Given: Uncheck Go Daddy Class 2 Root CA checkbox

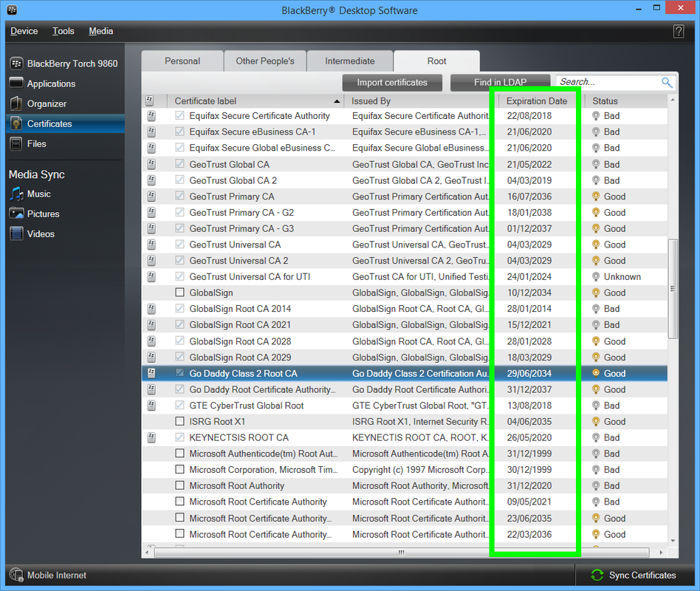Looking at the screenshot, I should [x=179, y=373].
